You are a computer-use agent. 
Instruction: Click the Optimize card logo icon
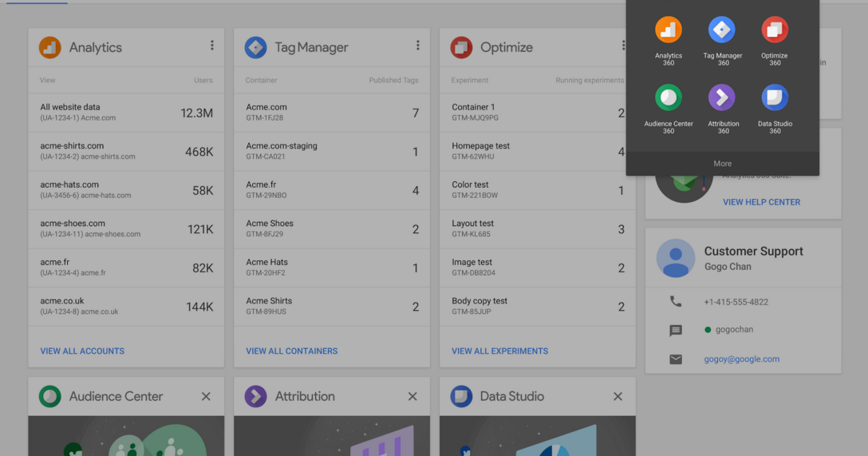tap(461, 48)
